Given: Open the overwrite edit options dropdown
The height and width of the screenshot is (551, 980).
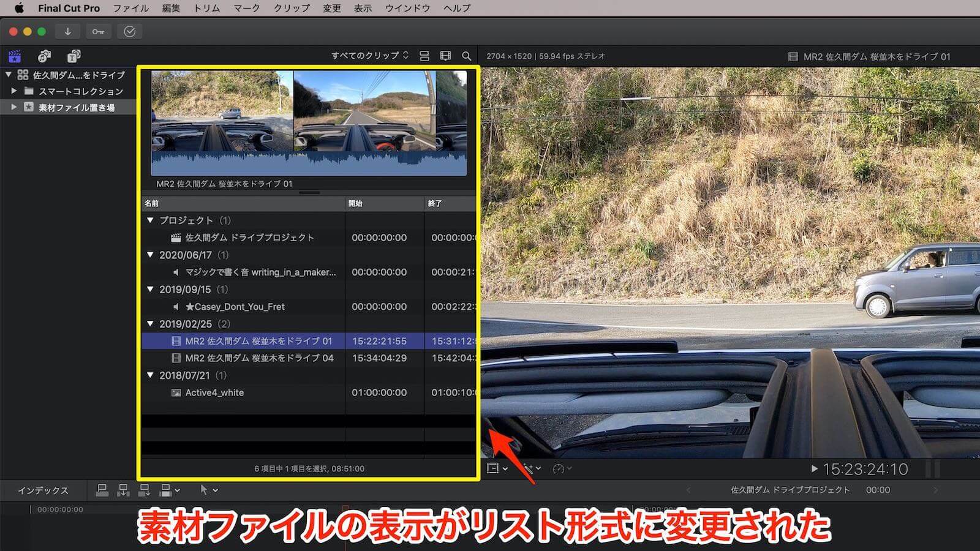Looking at the screenshot, I should point(170,490).
